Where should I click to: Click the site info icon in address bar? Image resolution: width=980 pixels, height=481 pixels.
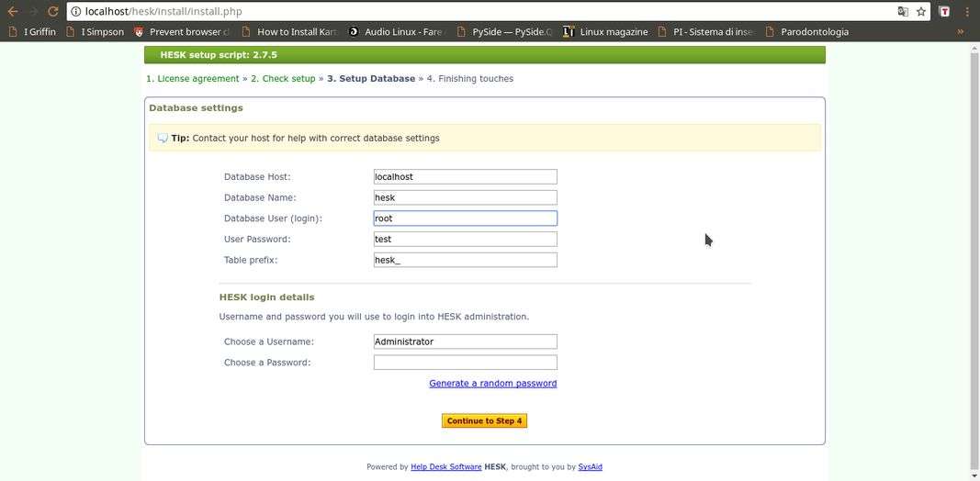[x=76, y=11]
